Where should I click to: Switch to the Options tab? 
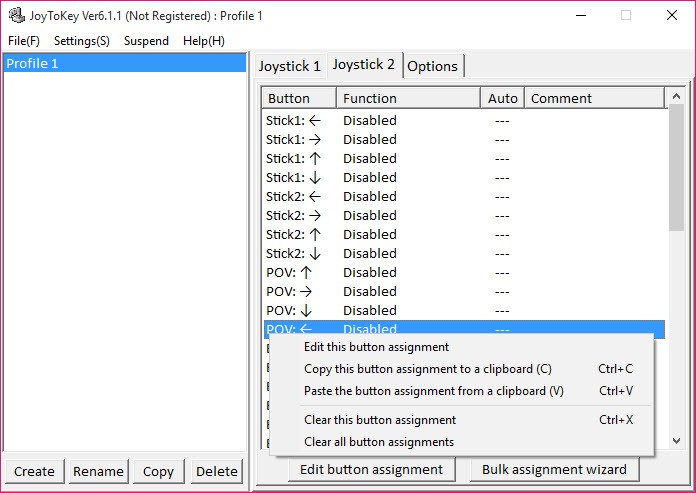(x=433, y=66)
